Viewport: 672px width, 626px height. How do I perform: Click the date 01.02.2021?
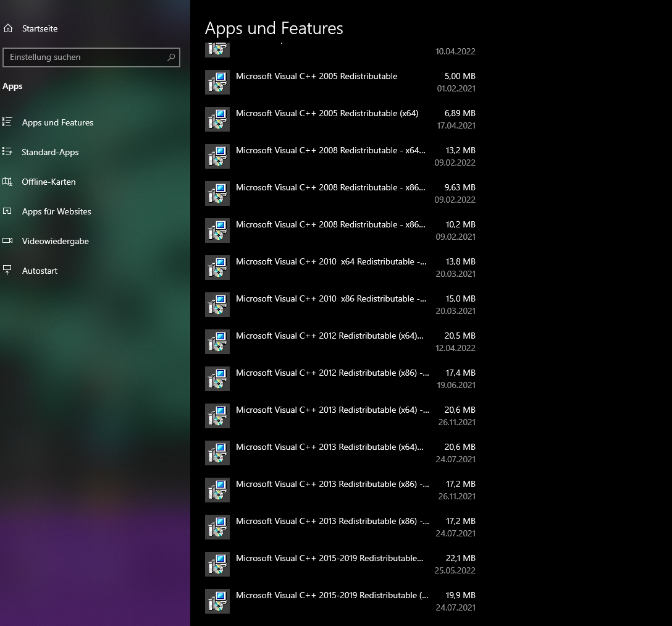pyautogui.click(x=456, y=88)
